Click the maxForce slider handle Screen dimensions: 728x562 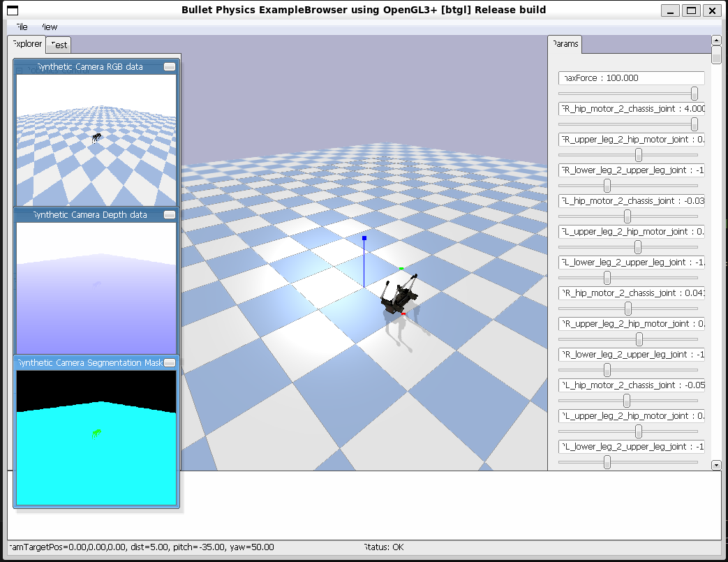point(694,94)
